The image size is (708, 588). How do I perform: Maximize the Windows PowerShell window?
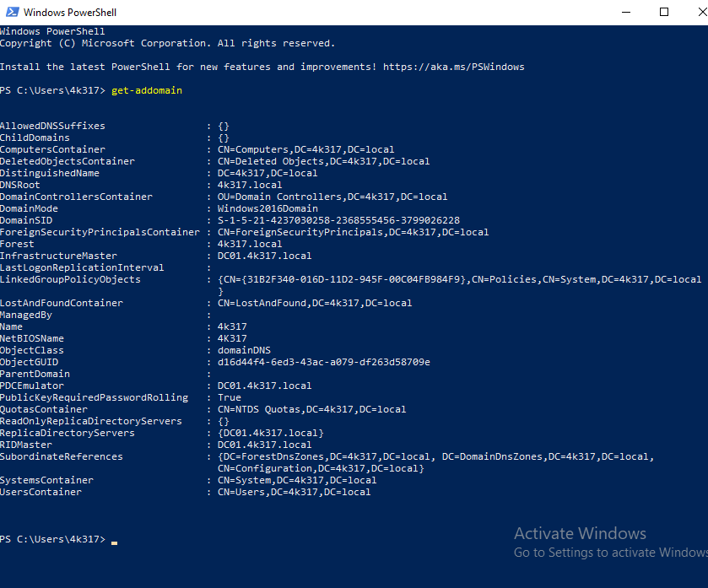pos(664,12)
